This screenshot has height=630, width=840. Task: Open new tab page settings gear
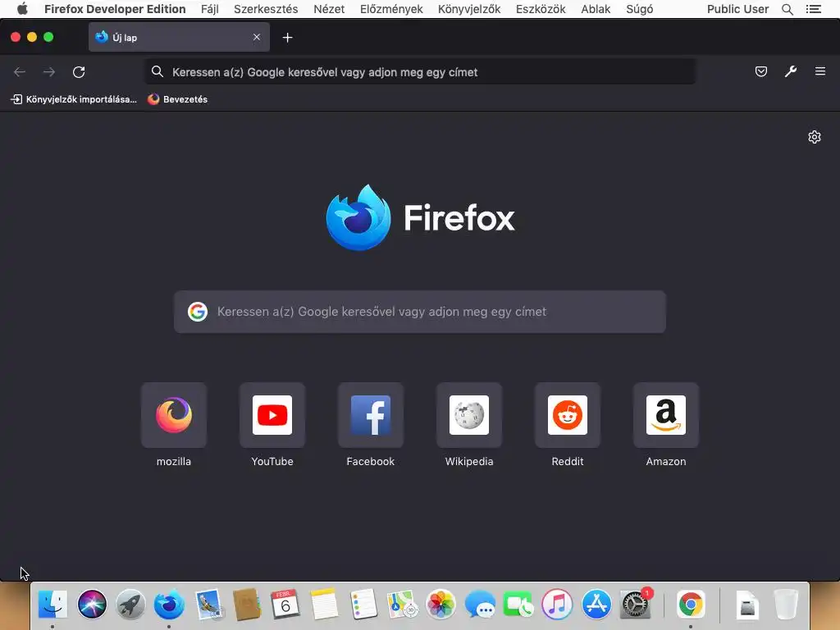coord(815,137)
